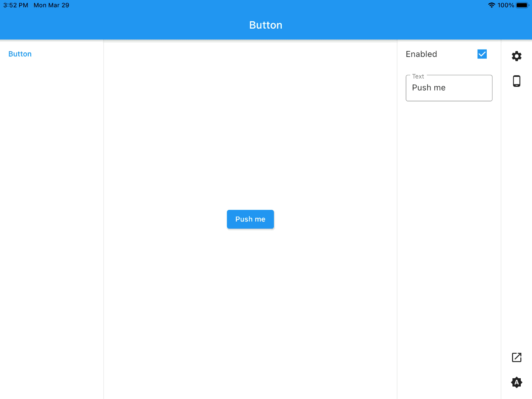532x399 pixels.
Task: Focus the Text input field
Action: coord(449,88)
